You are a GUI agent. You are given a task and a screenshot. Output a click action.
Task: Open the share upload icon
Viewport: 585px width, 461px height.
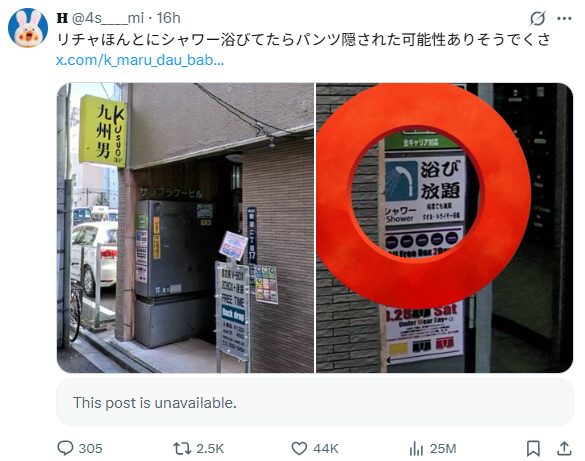[564, 448]
